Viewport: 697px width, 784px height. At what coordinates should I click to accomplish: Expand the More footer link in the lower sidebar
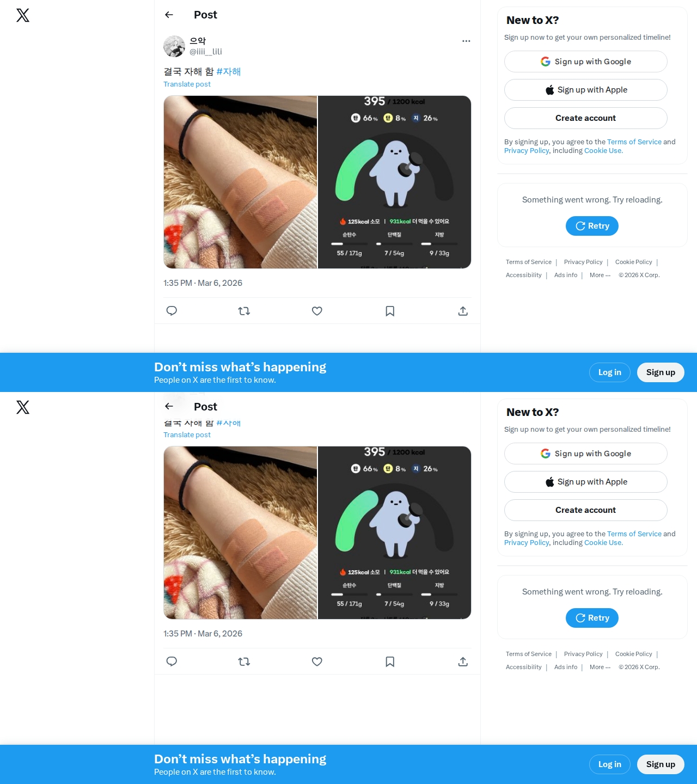pos(600,667)
